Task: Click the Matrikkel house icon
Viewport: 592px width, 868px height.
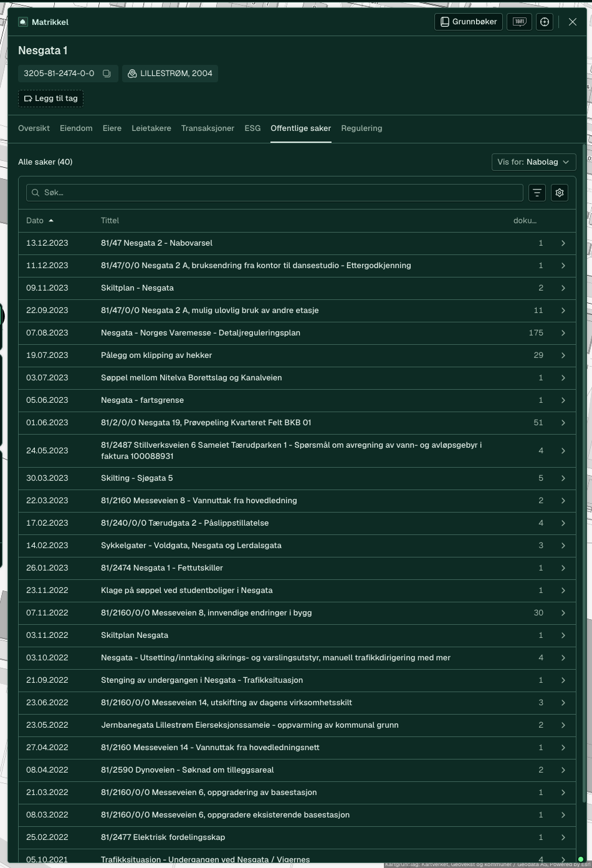Action: click(x=23, y=22)
